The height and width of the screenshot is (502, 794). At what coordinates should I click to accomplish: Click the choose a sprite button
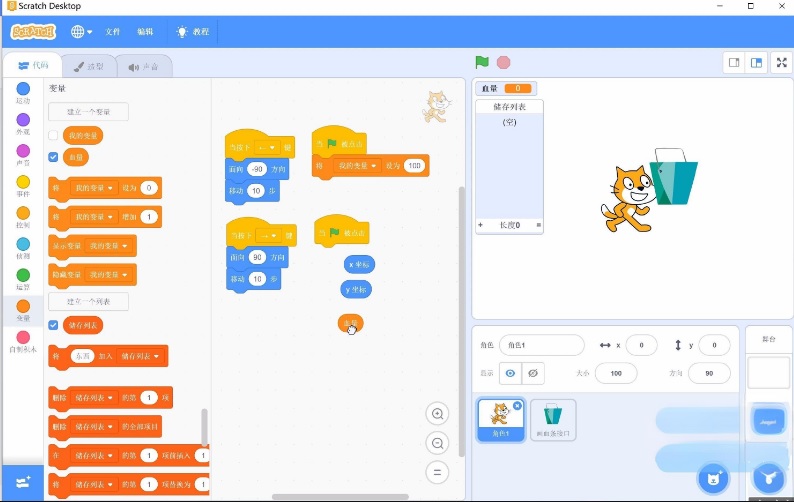coord(713,477)
